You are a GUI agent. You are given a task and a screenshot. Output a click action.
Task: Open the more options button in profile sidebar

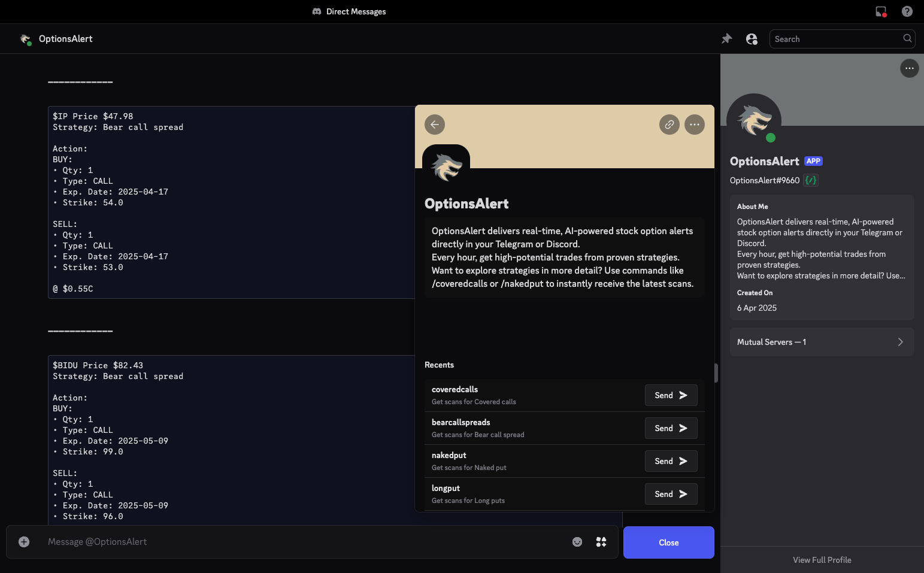point(909,68)
